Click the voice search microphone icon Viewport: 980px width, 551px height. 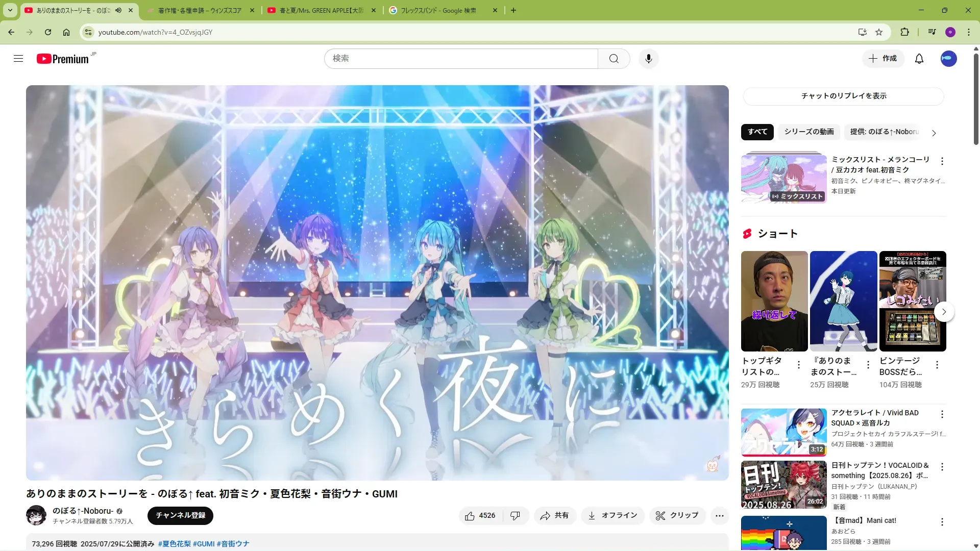click(648, 59)
